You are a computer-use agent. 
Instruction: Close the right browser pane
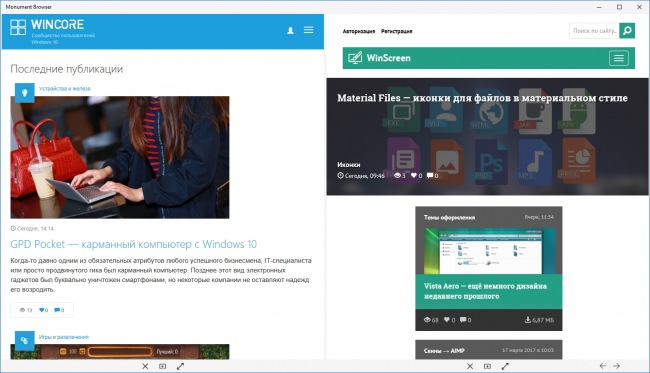point(470,366)
